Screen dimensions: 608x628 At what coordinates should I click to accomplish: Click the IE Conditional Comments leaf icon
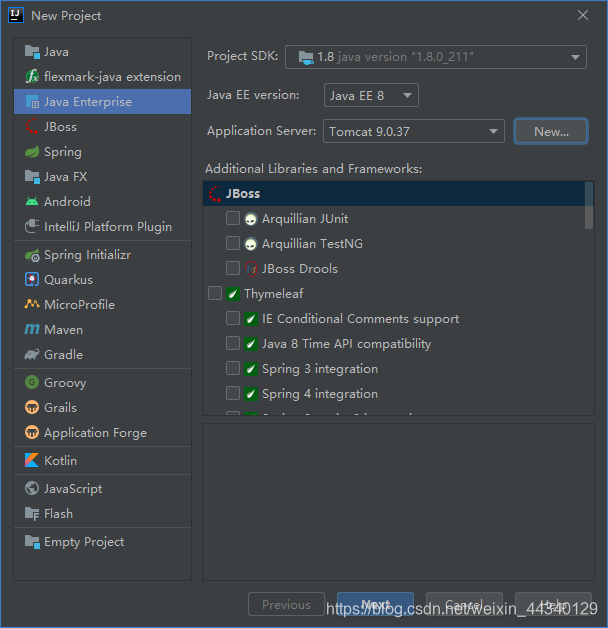tap(251, 319)
